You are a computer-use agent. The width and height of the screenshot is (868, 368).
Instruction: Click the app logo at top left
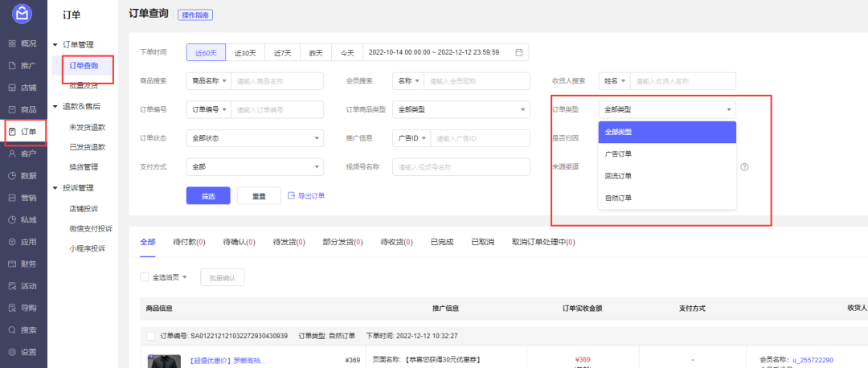[x=23, y=14]
